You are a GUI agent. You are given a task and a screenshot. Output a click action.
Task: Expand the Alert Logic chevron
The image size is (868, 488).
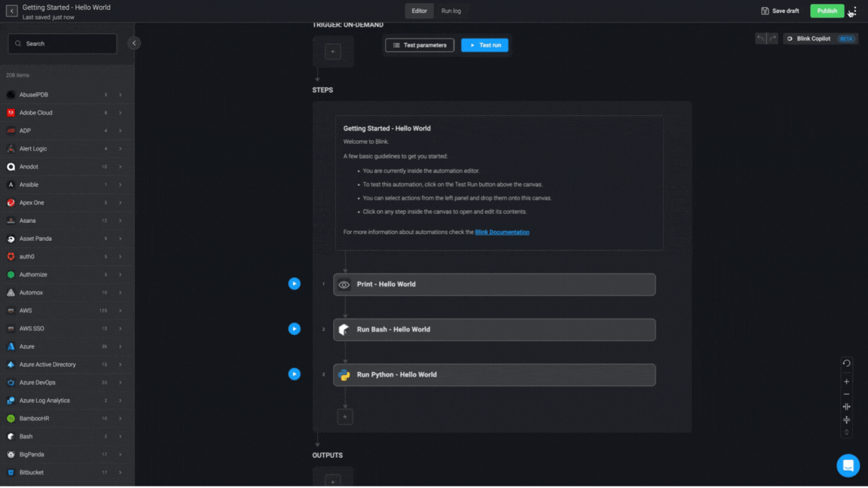[x=120, y=149]
